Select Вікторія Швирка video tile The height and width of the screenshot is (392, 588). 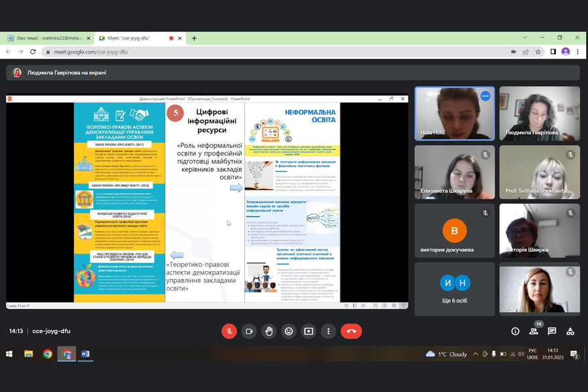pyautogui.click(x=540, y=231)
